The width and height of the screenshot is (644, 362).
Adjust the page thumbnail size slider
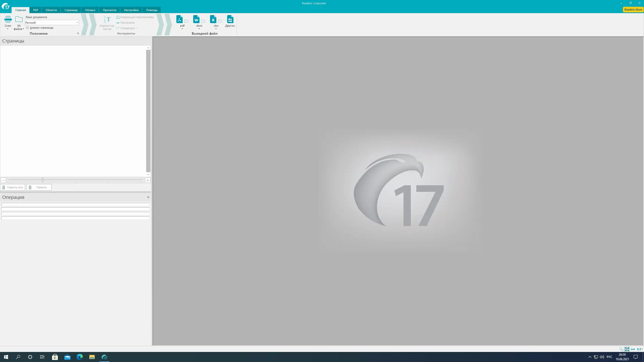[42, 180]
